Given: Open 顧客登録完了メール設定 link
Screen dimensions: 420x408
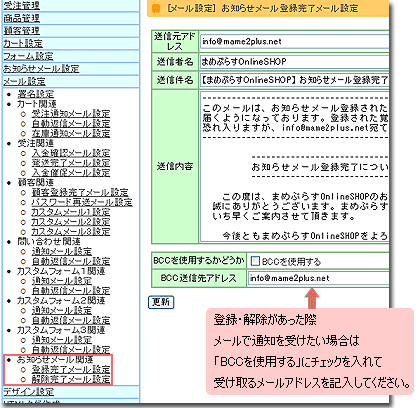Looking at the screenshot, I should pos(80,192).
